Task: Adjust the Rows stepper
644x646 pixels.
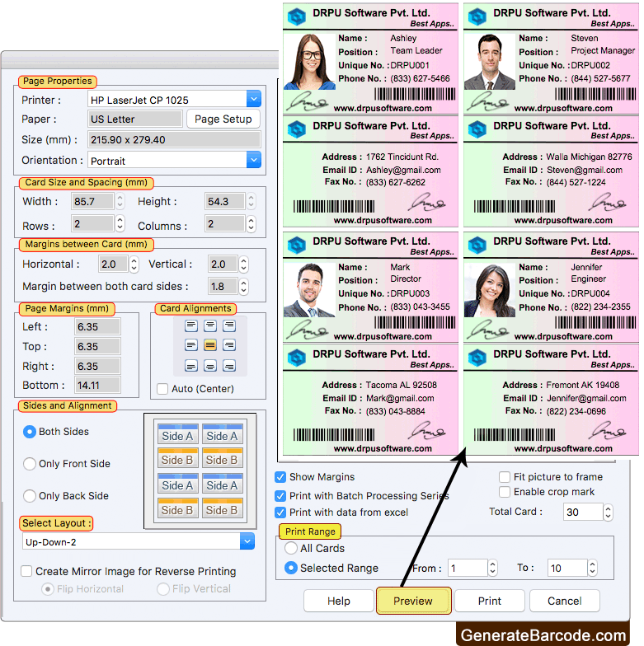Action: pos(120,224)
